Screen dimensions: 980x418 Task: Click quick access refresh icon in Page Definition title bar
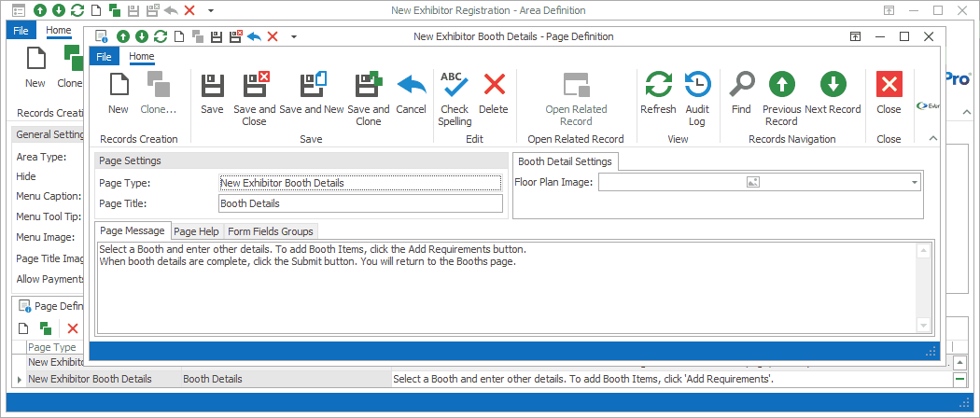coord(161,37)
